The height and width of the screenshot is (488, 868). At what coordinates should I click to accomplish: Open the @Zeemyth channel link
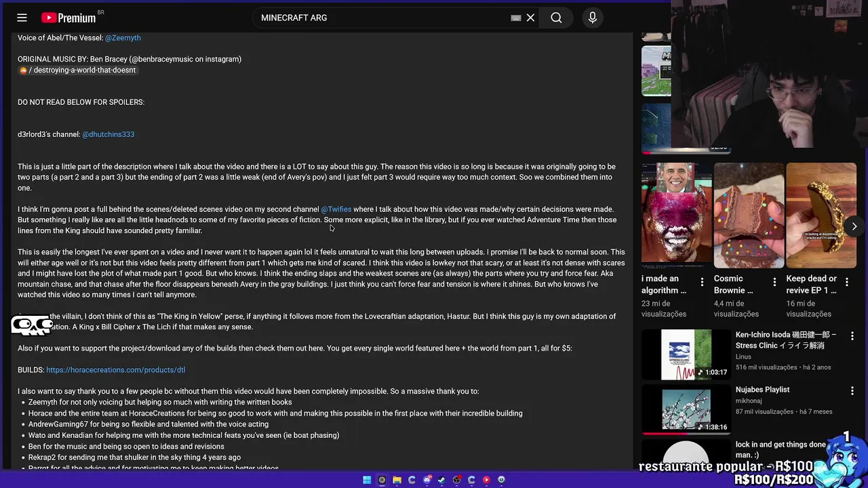(x=123, y=38)
